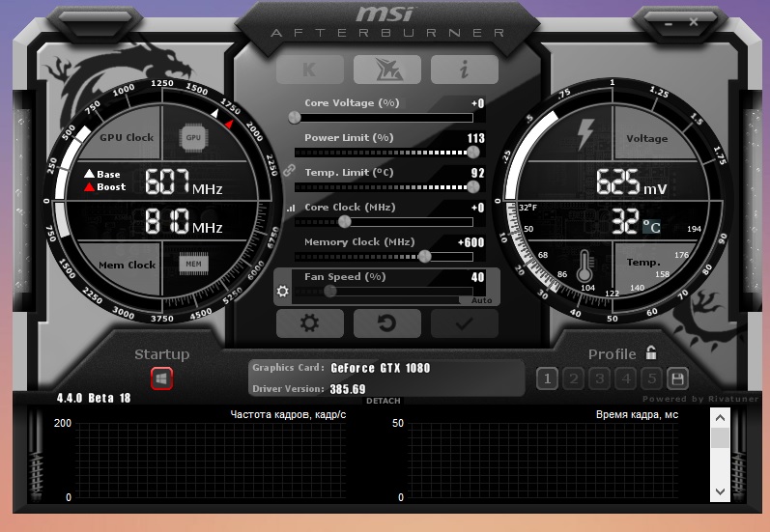The width and height of the screenshot is (770, 532).
Task: Click the GPU chip icon on the clock gauge
Action: [x=193, y=138]
